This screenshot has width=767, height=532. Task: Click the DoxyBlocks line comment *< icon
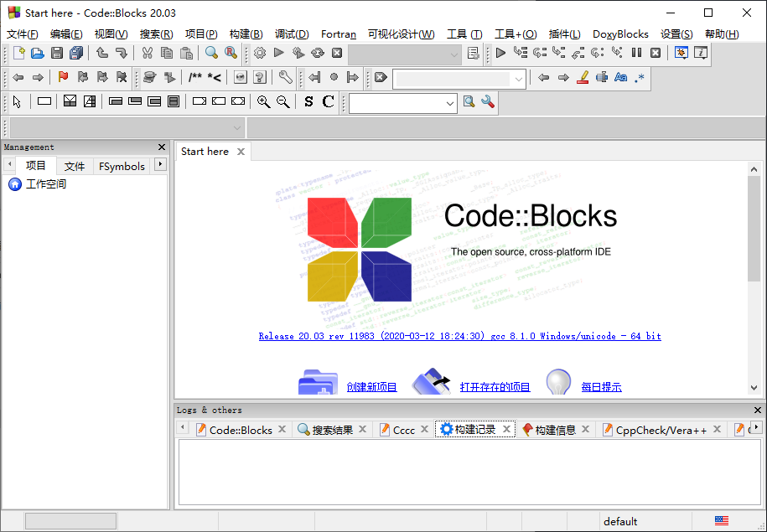215,77
